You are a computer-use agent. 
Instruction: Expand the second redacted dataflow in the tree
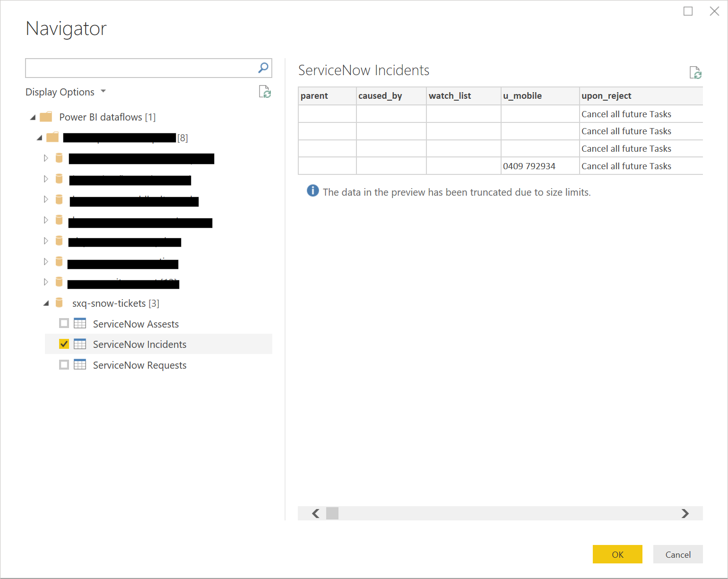point(46,179)
